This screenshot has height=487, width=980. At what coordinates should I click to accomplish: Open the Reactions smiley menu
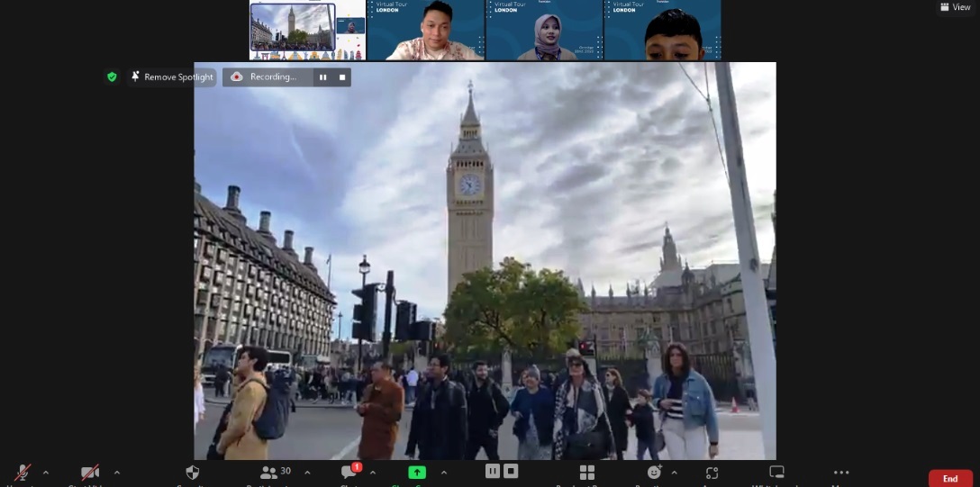point(654,473)
